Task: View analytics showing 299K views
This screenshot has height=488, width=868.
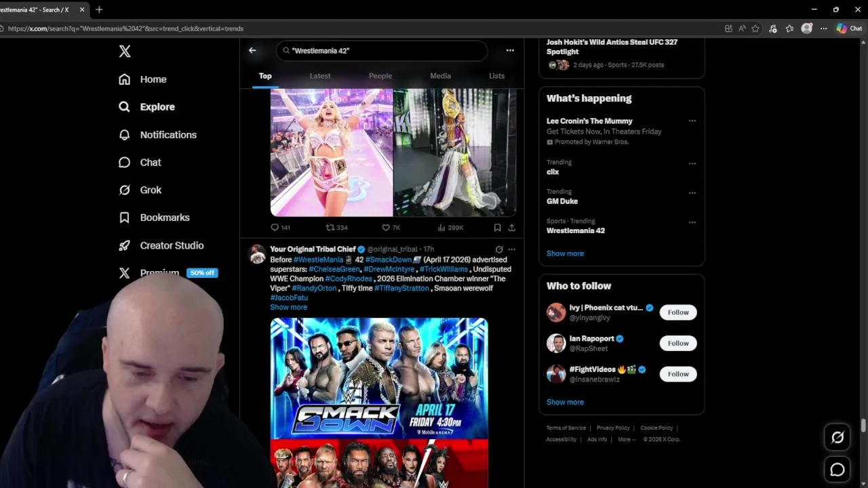Action: coord(450,228)
